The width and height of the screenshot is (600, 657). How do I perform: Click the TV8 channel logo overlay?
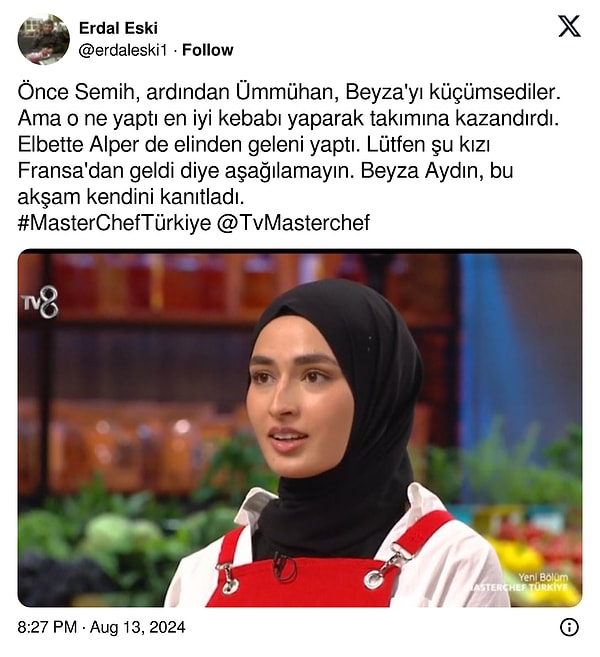(x=40, y=302)
